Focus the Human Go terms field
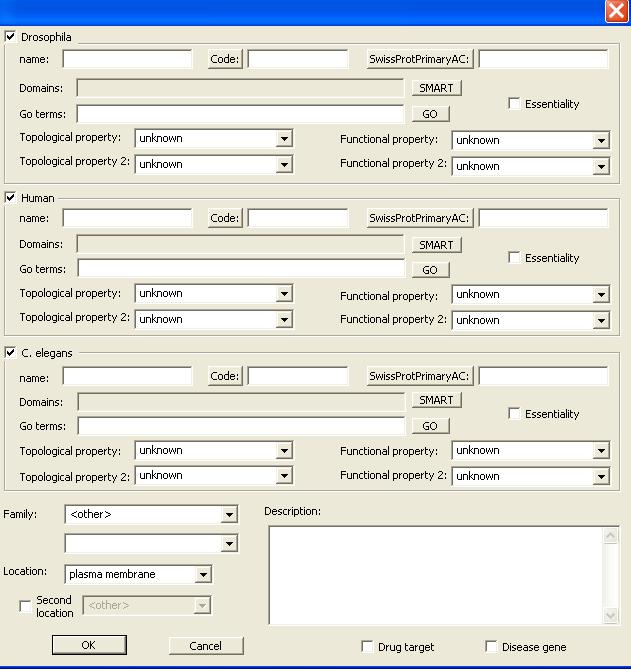This screenshot has height=670, width=631. pyautogui.click(x=241, y=268)
